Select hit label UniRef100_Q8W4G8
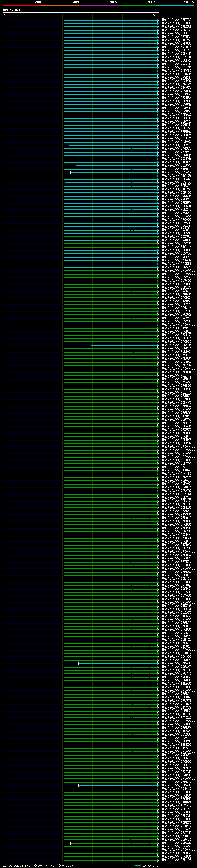This screenshot has height=868, width=197. (x=177, y=30)
